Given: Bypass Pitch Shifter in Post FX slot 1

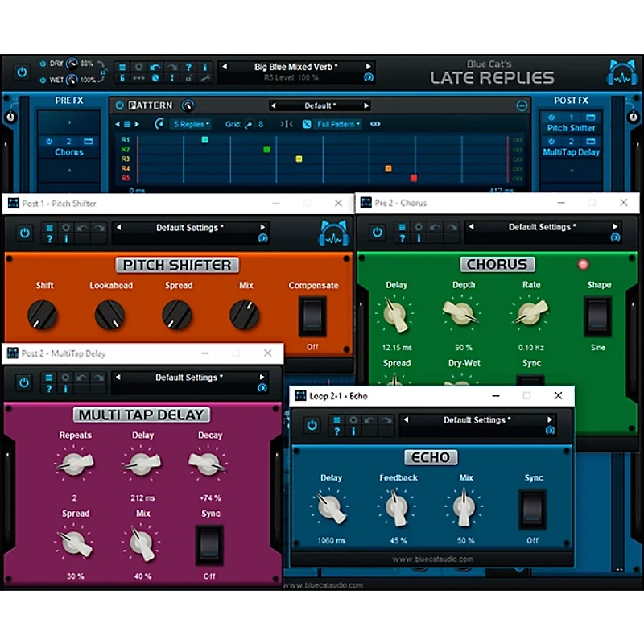Looking at the screenshot, I should [x=551, y=118].
